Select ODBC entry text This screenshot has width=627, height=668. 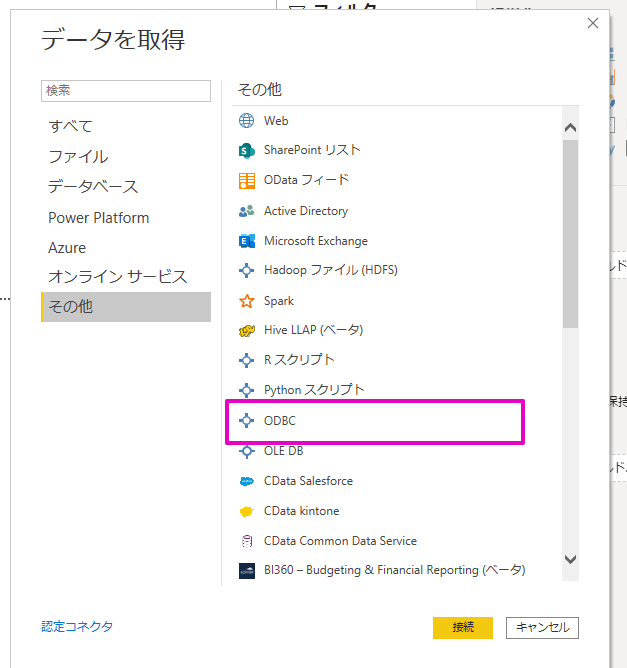pos(280,420)
